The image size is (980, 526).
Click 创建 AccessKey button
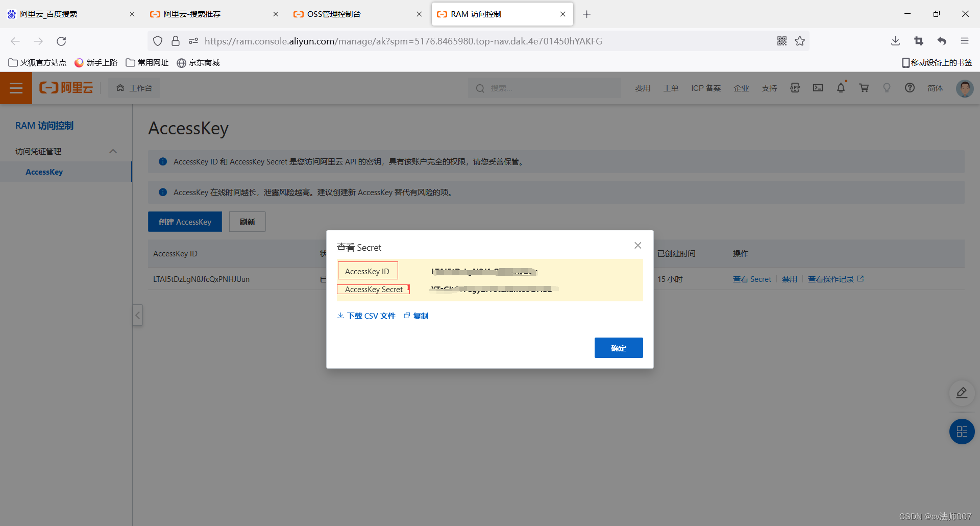coord(185,222)
